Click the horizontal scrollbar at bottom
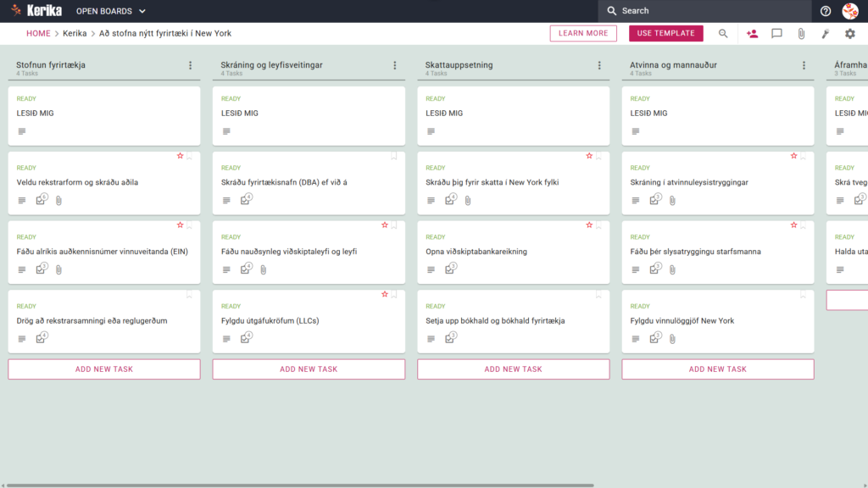Viewport: 868px width, 488px height. point(299,485)
